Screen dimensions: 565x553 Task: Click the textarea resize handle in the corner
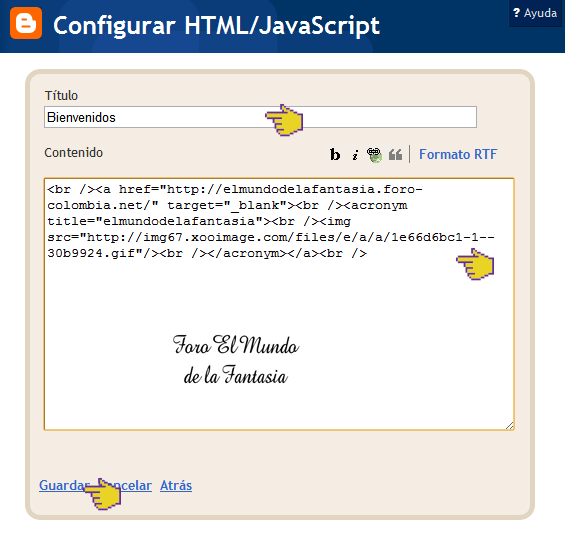(x=510, y=425)
